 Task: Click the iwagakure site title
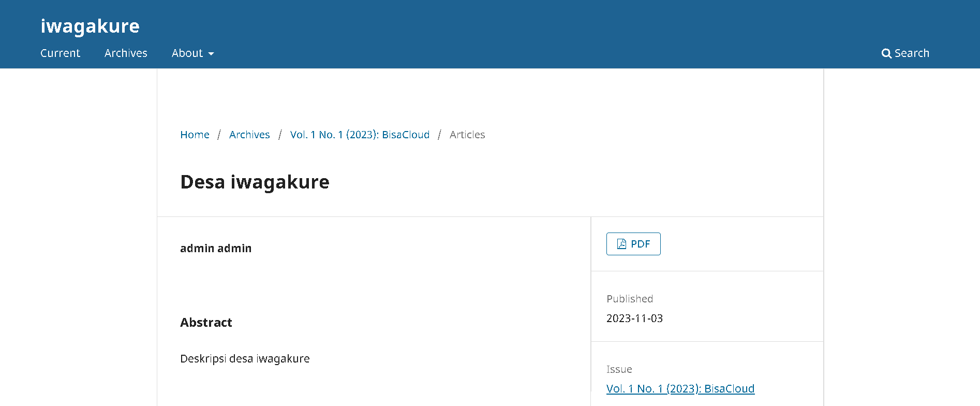pyautogui.click(x=90, y=26)
